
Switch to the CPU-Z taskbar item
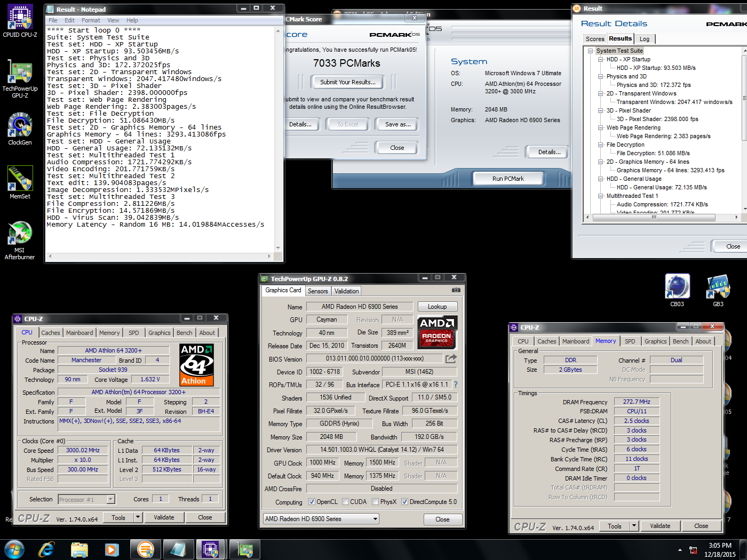point(211,549)
